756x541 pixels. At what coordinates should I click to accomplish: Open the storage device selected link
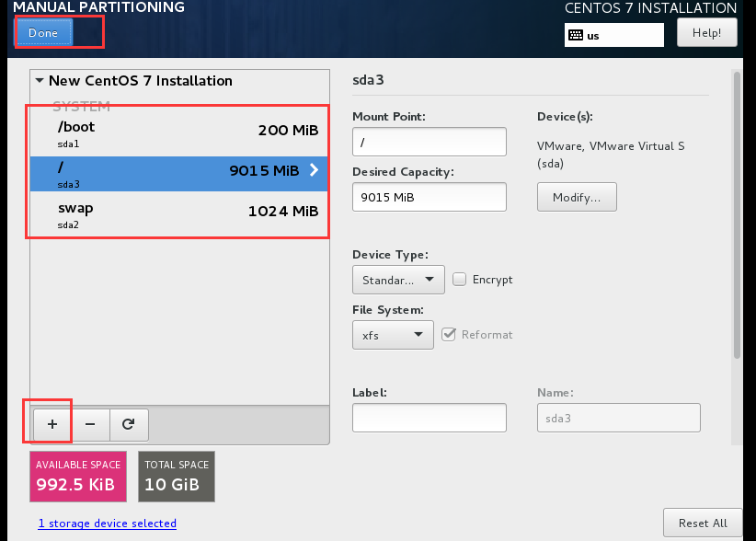click(107, 524)
